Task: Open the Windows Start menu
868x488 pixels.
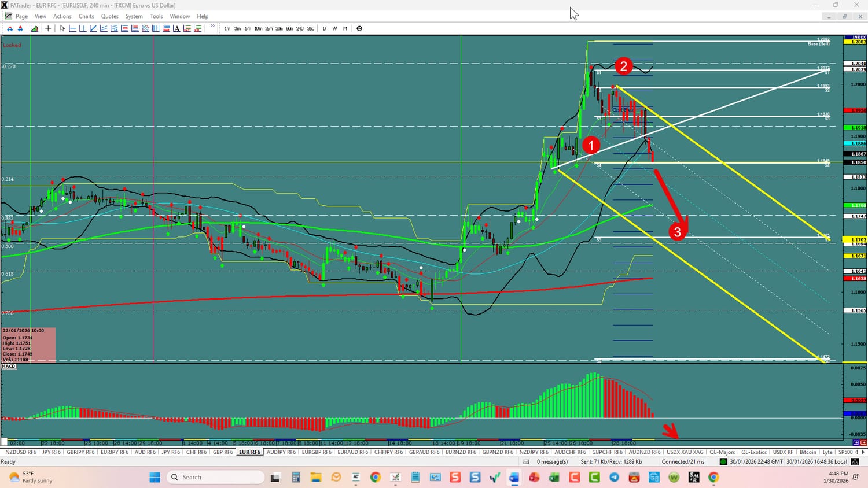Action: point(155,477)
